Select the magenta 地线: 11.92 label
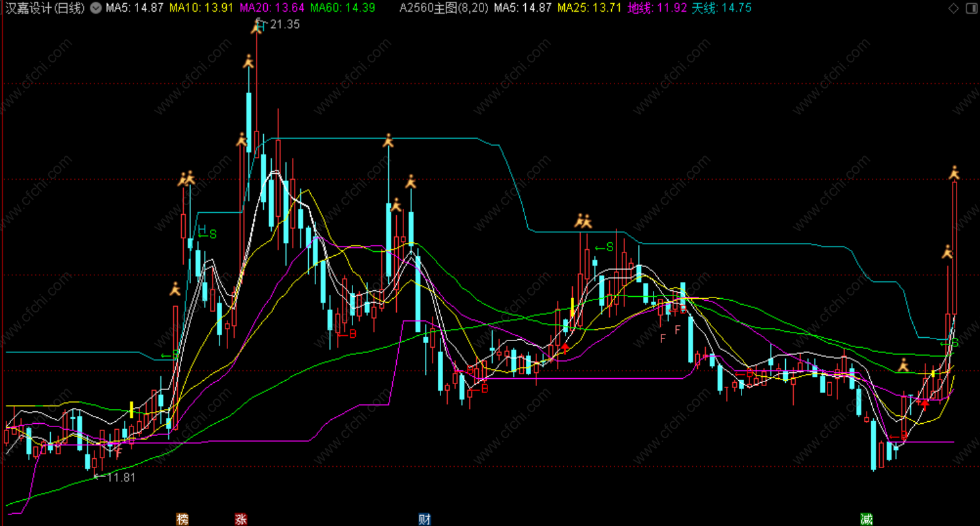Screen dimensions: 980x526 pyautogui.click(x=657, y=8)
